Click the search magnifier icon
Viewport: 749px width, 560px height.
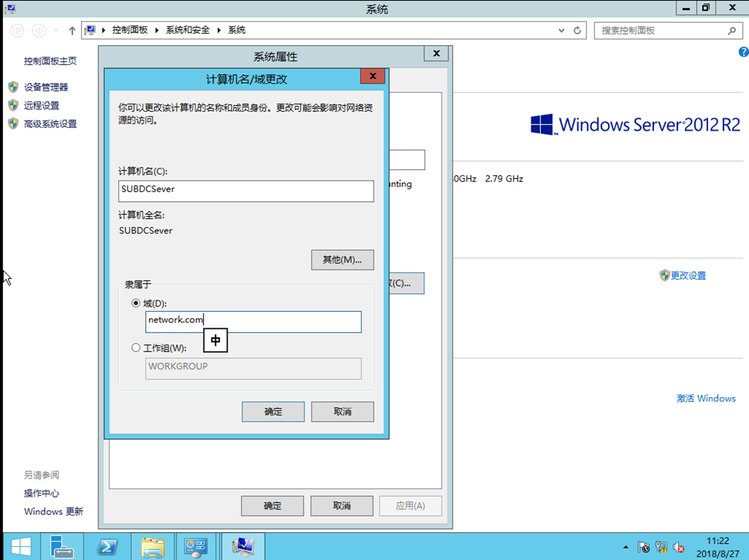click(x=731, y=30)
